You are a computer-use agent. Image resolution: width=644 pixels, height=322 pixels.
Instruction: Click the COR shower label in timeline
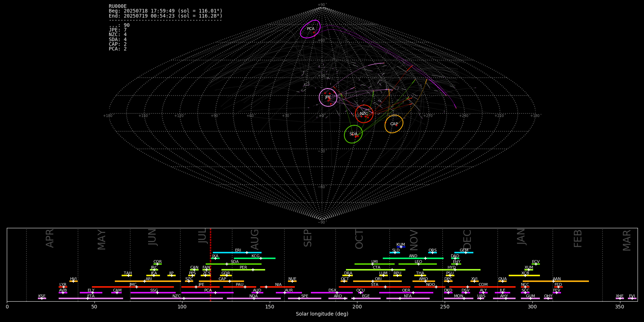[158, 262]
